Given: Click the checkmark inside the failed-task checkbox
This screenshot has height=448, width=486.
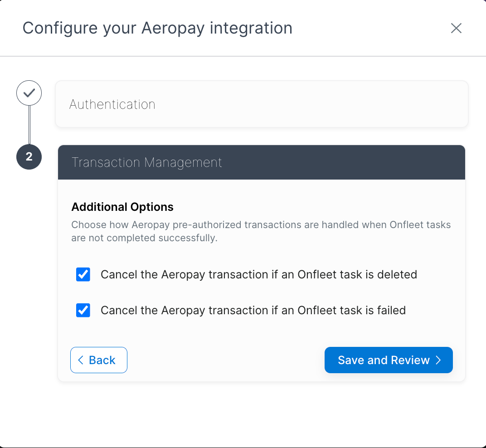Looking at the screenshot, I should point(83,310).
